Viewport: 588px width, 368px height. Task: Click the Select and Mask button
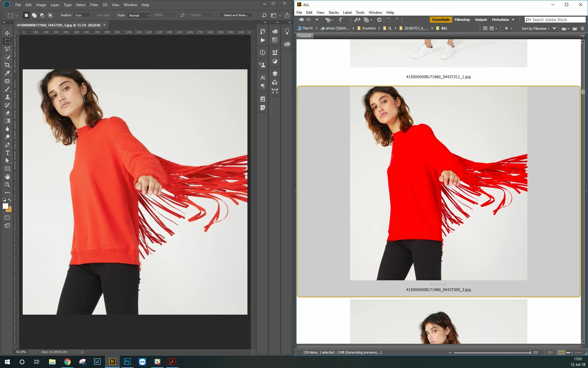(x=236, y=15)
